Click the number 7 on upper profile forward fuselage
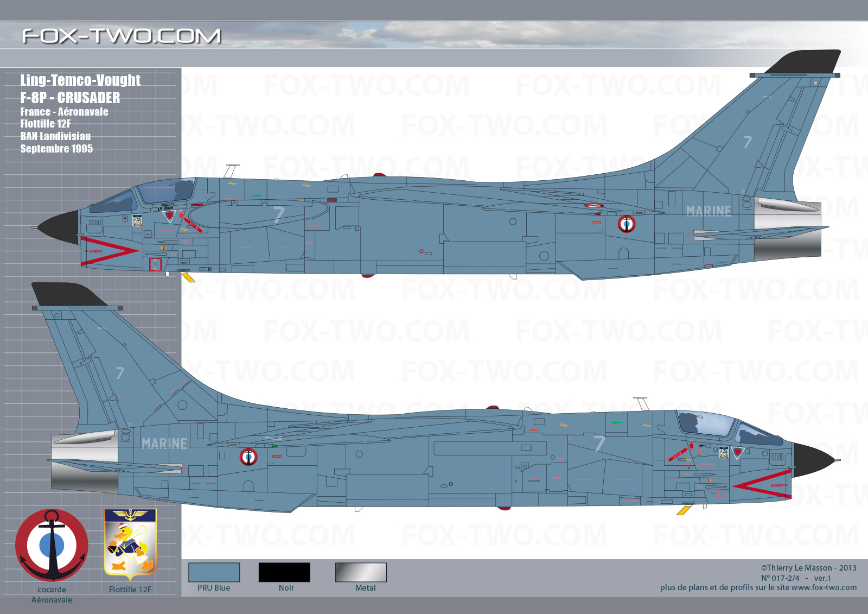The height and width of the screenshot is (614, 868). (x=279, y=215)
